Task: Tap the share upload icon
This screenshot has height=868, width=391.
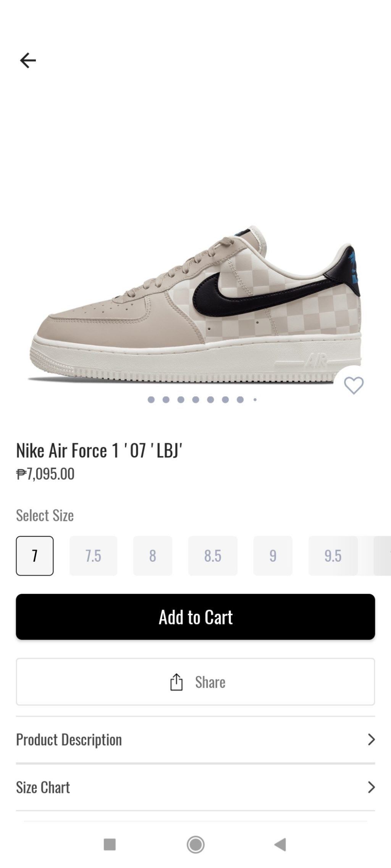Action: point(176,682)
